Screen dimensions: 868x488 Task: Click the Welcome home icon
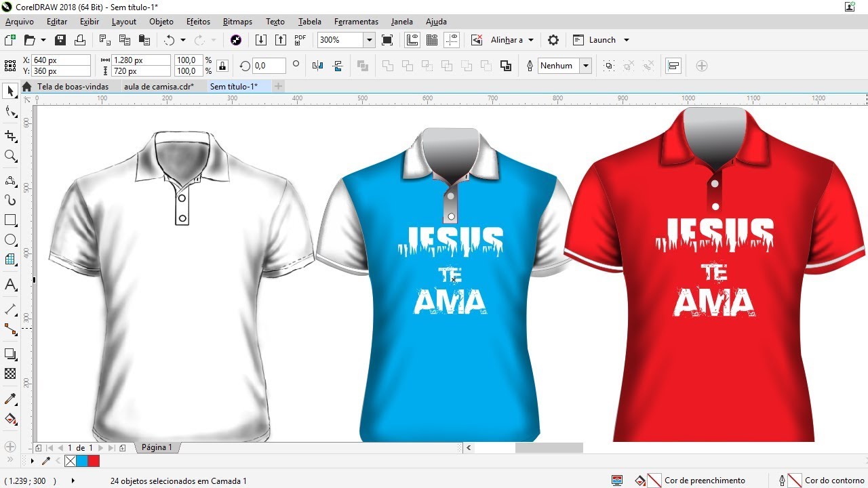coord(27,86)
